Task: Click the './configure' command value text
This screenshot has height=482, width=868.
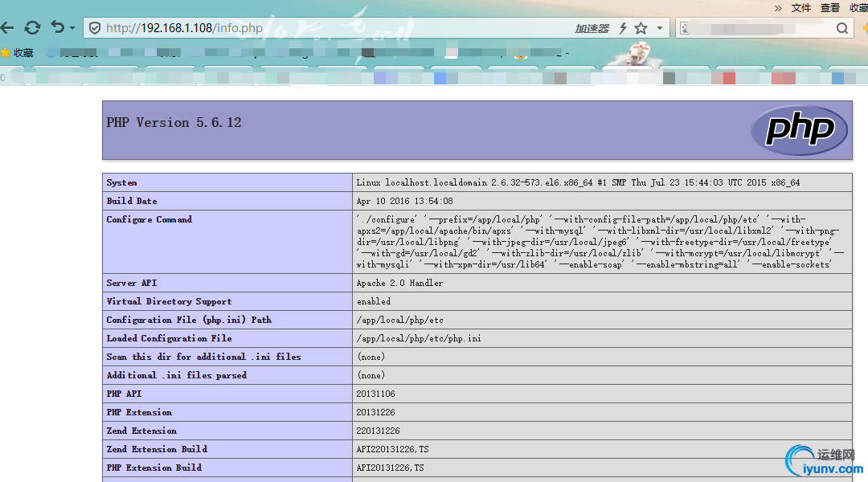Action: coord(600,242)
